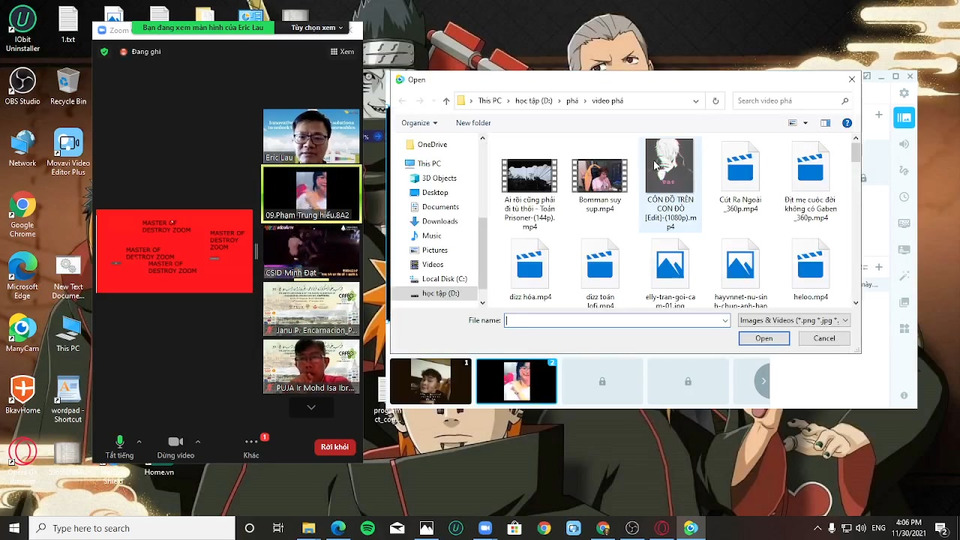Open Task View on the taskbar

tap(278, 528)
